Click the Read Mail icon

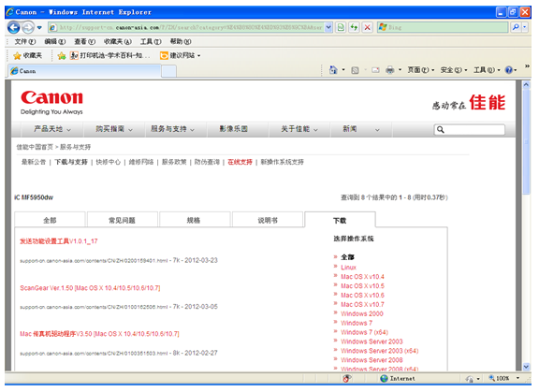coord(375,70)
